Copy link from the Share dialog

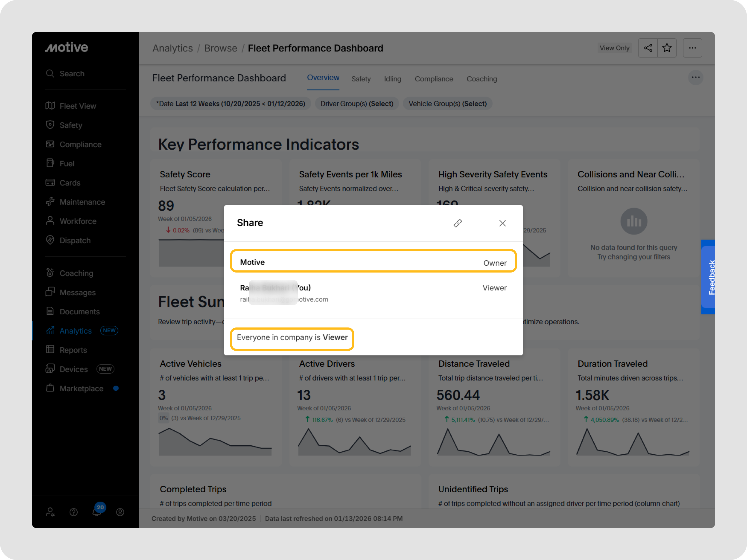[458, 223]
